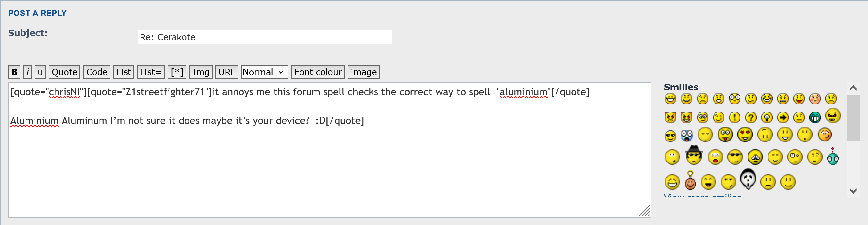868x225 pixels.
Task: Open the Font colour picker
Action: [318, 72]
